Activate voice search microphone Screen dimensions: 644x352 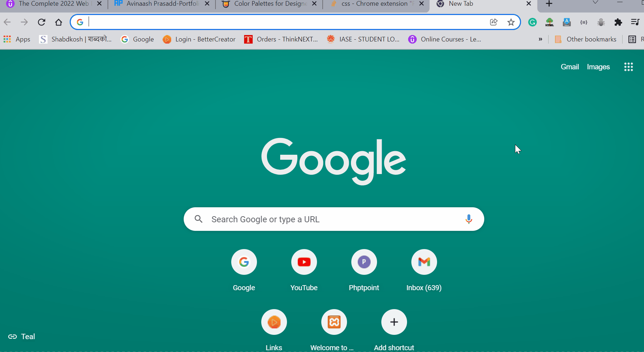(x=469, y=219)
